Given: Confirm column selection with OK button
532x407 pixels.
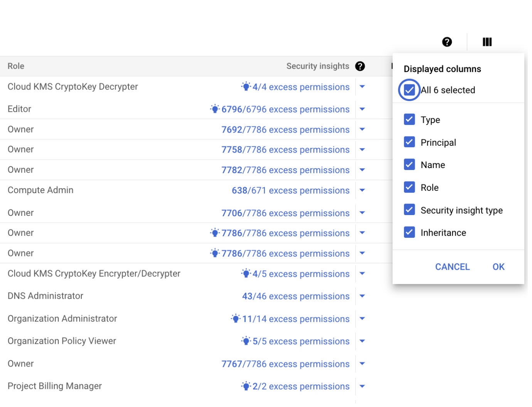Looking at the screenshot, I should 498,267.
